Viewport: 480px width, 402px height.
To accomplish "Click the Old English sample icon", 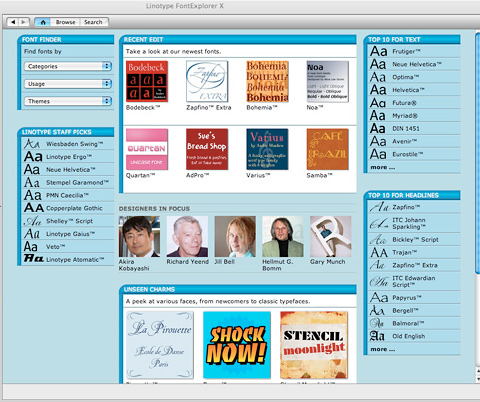I will tap(377, 336).
